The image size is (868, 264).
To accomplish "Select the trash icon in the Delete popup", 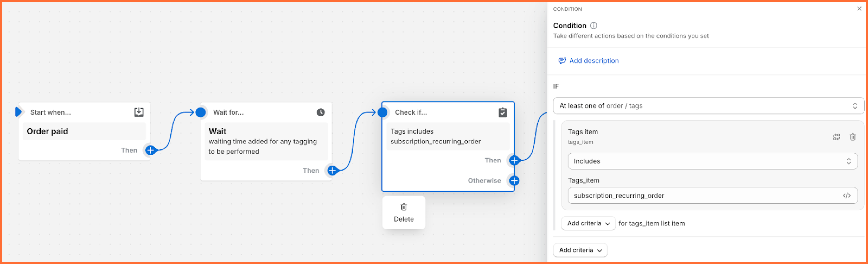I will [x=404, y=207].
